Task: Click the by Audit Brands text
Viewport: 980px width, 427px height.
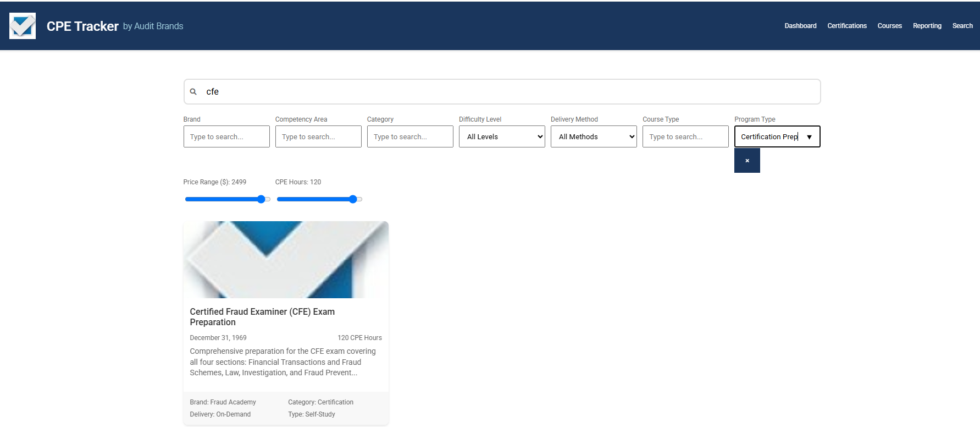Action: pos(153,26)
